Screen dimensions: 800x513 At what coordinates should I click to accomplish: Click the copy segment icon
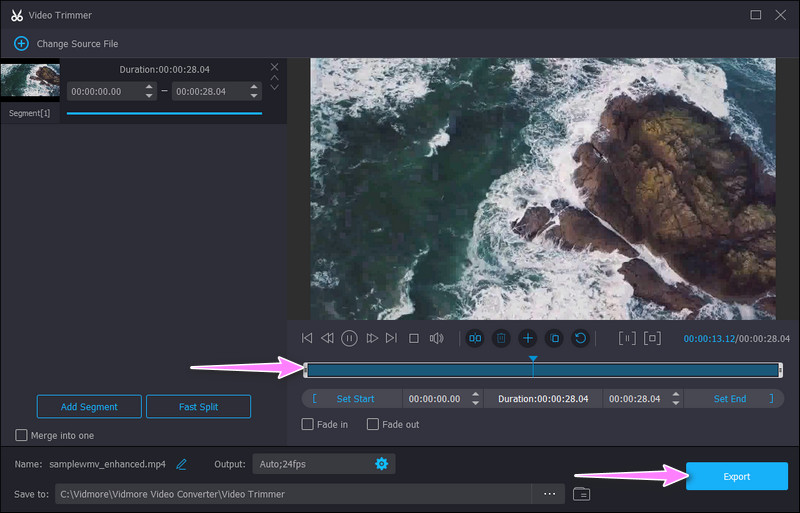pos(553,339)
